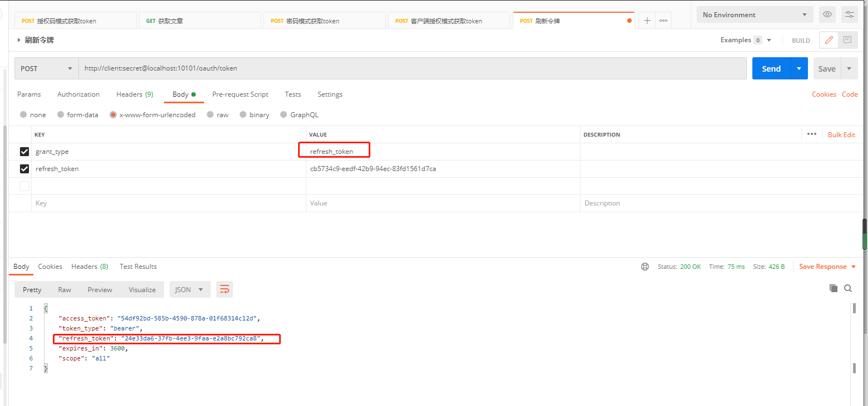Click the blue Send button
The height and width of the screenshot is (406, 868).
[x=771, y=68]
